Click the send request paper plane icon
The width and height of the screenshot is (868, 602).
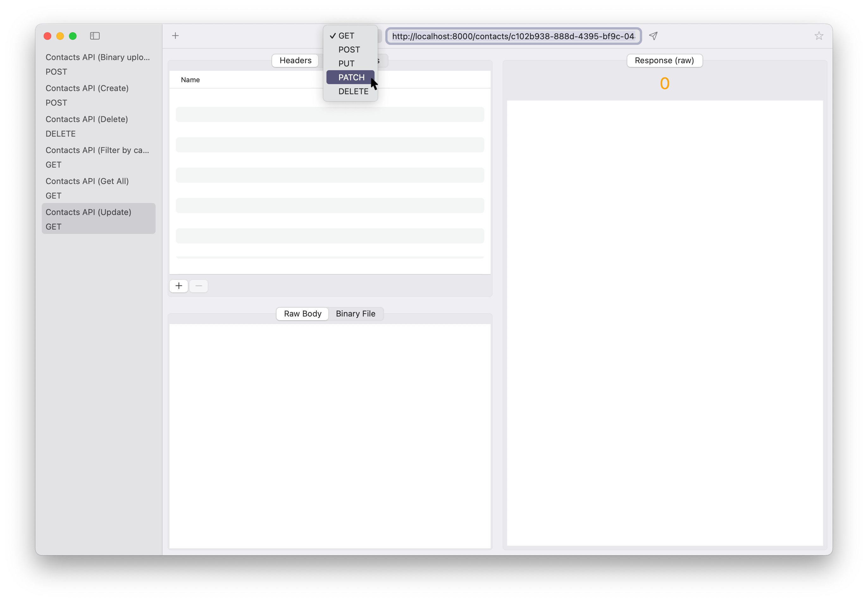[x=653, y=36]
